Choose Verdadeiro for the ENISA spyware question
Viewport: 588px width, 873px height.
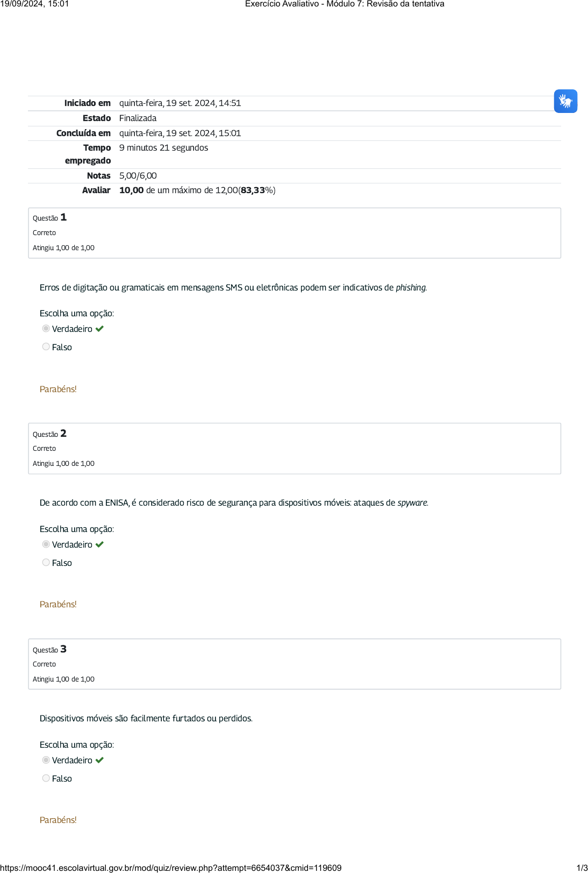pyautogui.click(x=46, y=544)
